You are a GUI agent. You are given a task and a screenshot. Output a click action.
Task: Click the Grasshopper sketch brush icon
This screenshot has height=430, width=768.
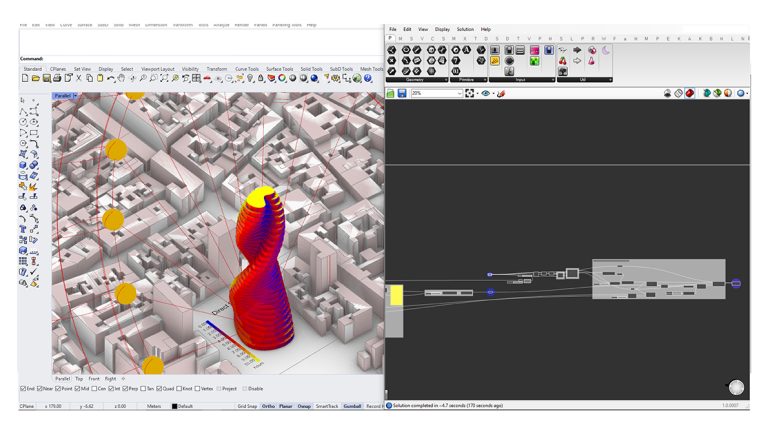501,93
